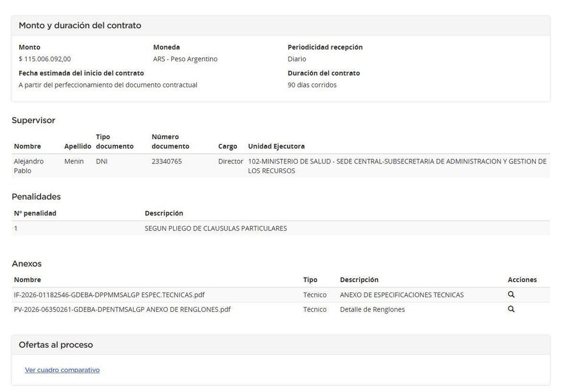Click the Anexos section heading
574x392 pixels.
[x=27, y=263]
